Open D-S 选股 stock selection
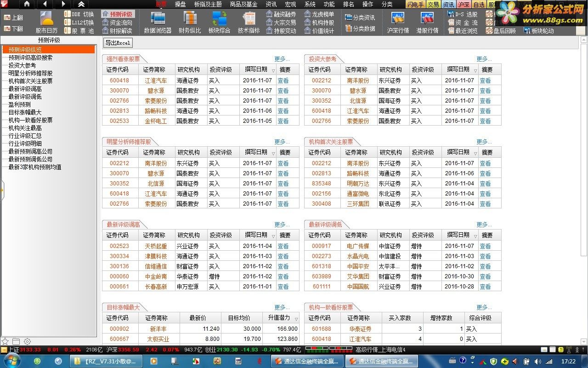The height and width of the screenshot is (368, 588). (x=463, y=14)
